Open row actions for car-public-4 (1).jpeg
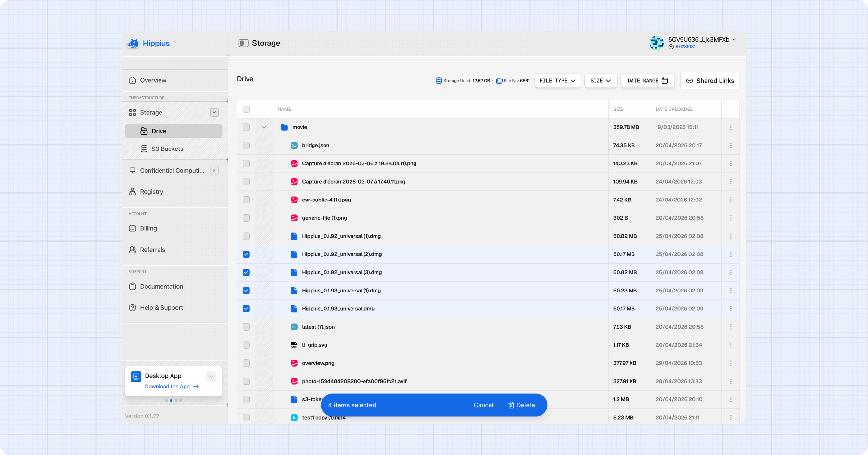The height and width of the screenshot is (455, 868). (x=731, y=200)
